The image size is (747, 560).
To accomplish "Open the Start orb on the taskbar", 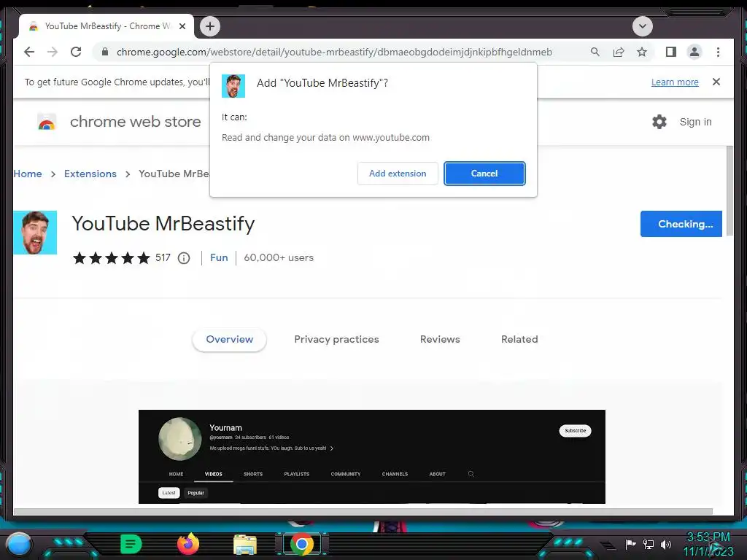I will pos(19,544).
